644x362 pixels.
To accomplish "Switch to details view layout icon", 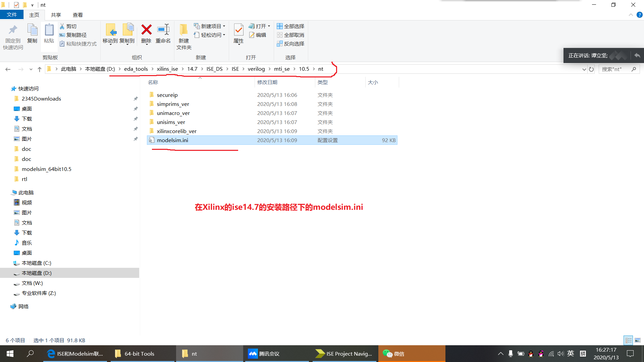I will tap(628, 340).
